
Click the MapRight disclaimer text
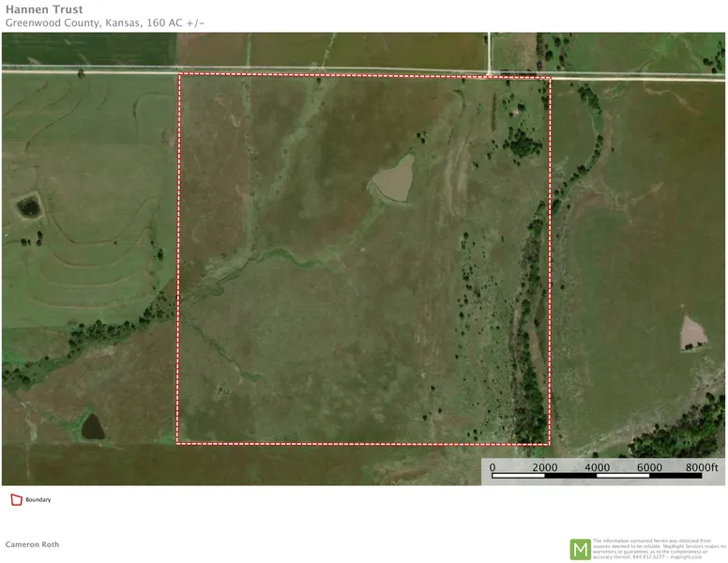pyautogui.click(x=659, y=549)
